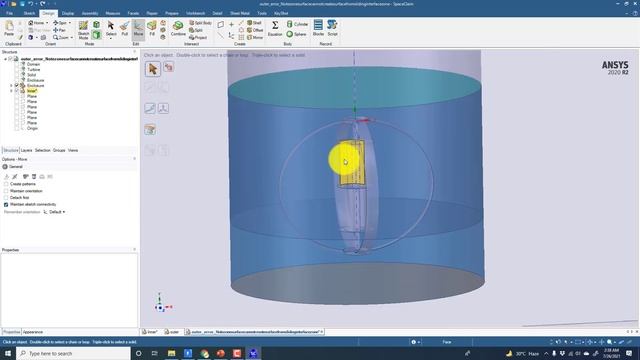Open the Script editor tool
The height and width of the screenshot is (360, 640).
332,28
